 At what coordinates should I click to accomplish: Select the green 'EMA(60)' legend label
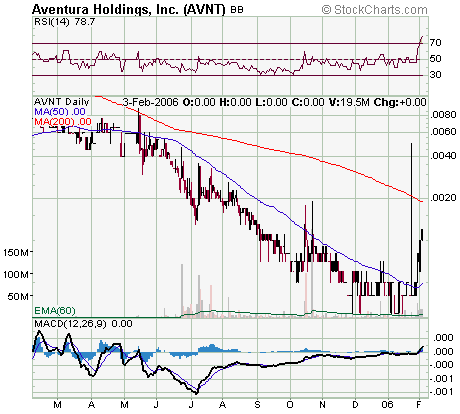(55, 311)
